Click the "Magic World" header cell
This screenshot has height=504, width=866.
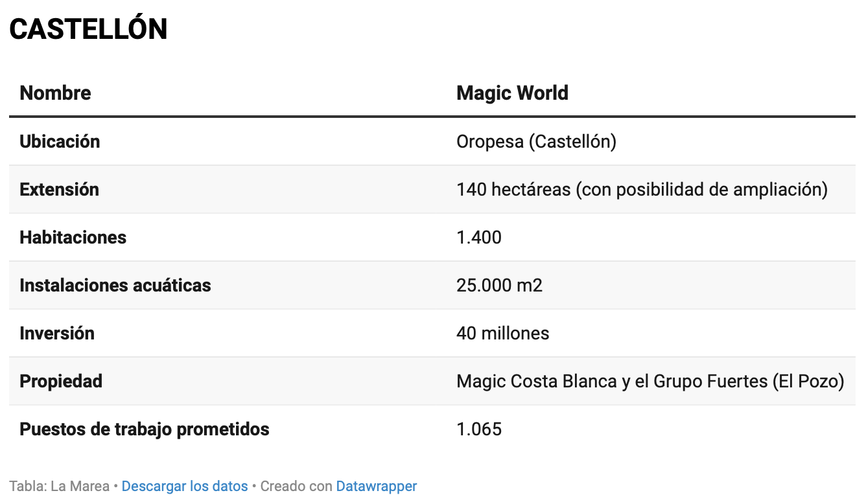512,93
